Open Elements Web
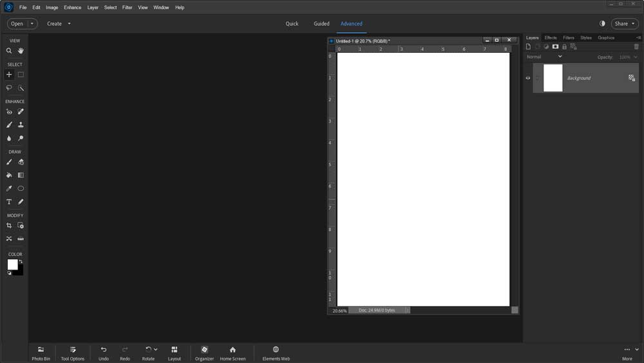The height and width of the screenshot is (363, 644). pyautogui.click(x=276, y=353)
